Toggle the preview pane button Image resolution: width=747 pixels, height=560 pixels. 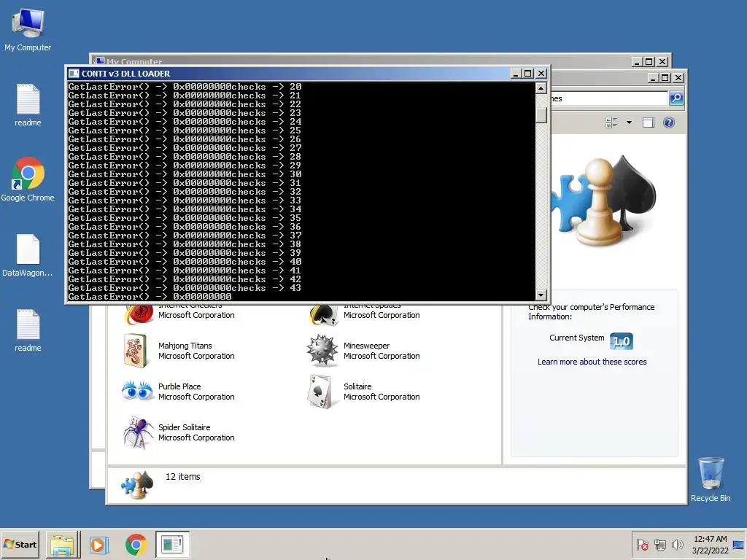pos(648,122)
